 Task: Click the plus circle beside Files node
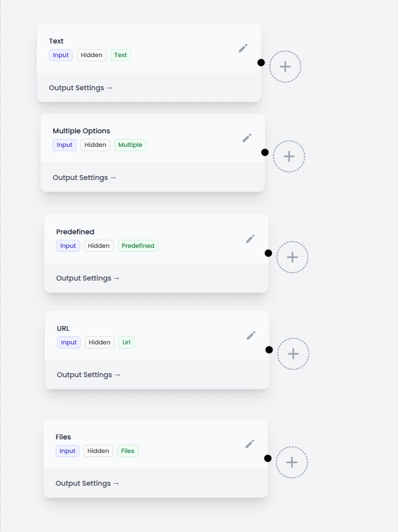tap(292, 463)
